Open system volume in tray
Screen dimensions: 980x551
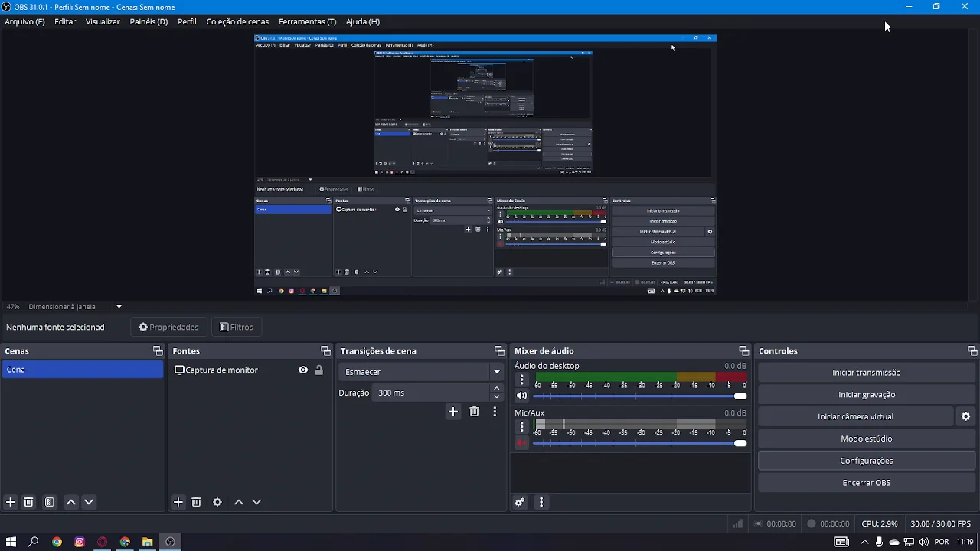point(924,542)
